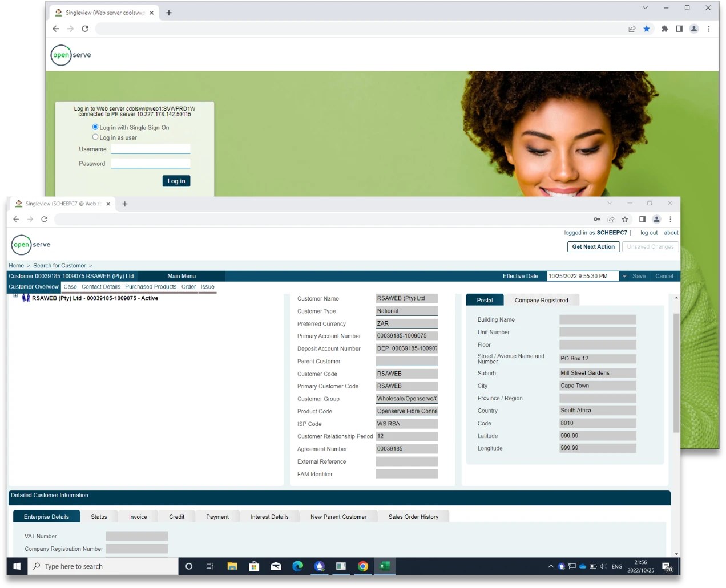
Task: Open new tab in front SCHEEPC7 window
Action: pos(125,204)
